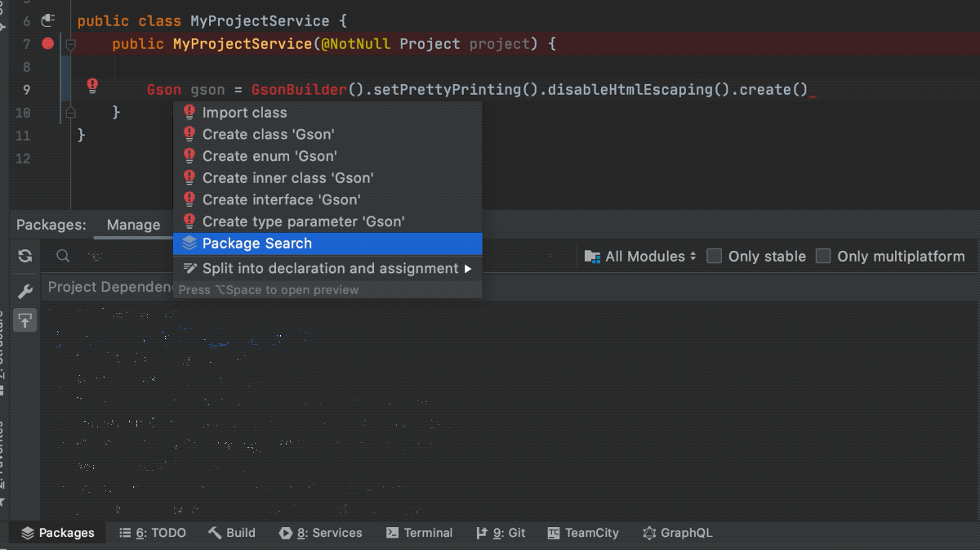Image resolution: width=980 pixels, height=550 pixels.
Task: Click the @NotNull annotation
Action: pos(356,43)
